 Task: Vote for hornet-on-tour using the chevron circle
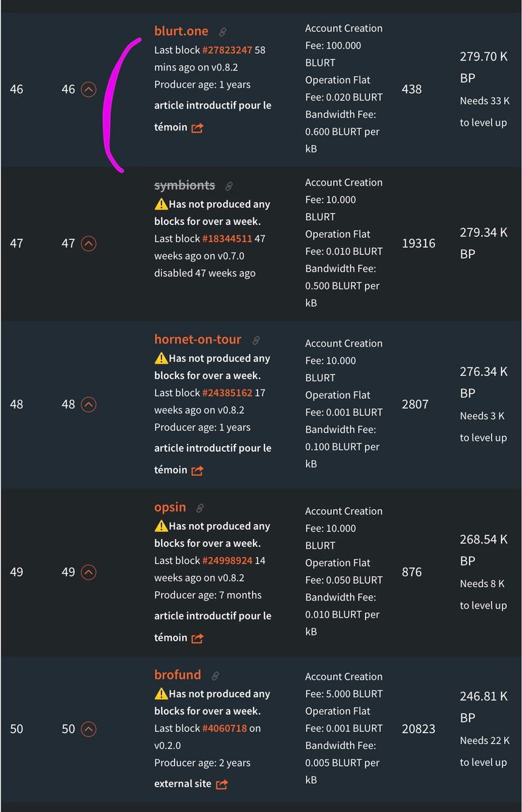88,404
